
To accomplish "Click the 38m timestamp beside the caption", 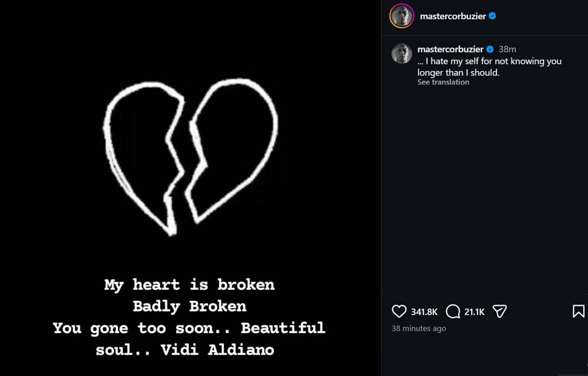I will tap(507, 49).
